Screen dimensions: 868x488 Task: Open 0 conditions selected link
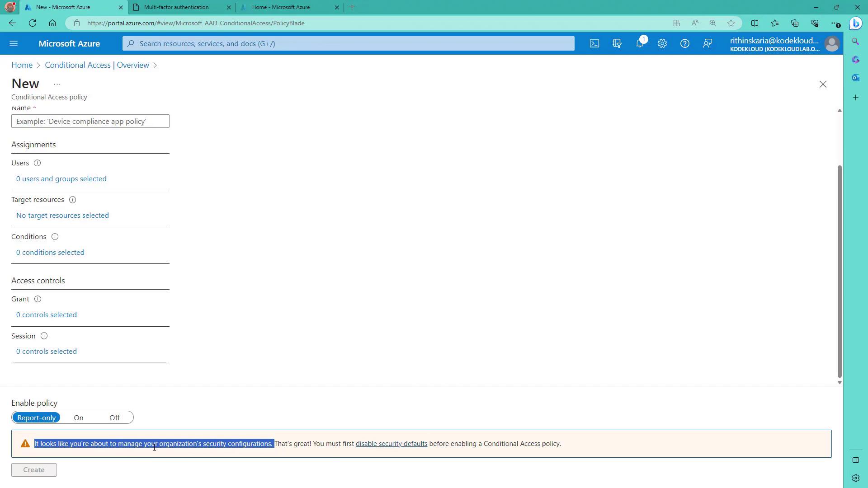[x=50, y=253]
